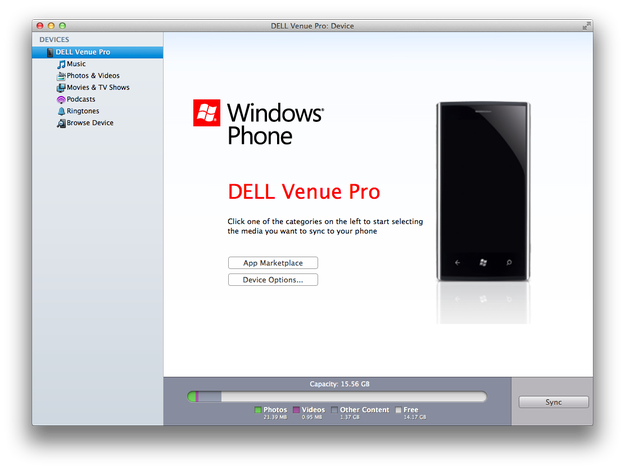Image resolution: width=625 pixels, height=470 pixels.
Task: Click the Other Content legend swatch
Action: (334, 410)
